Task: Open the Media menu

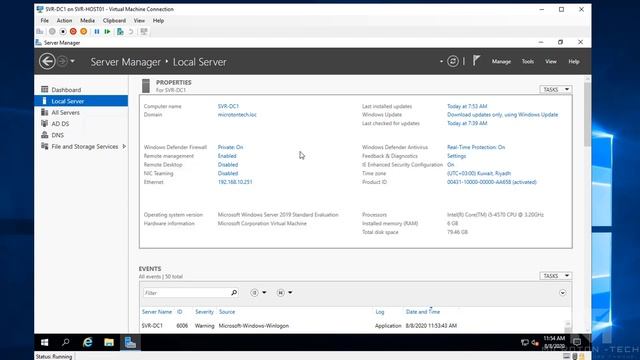Action: (87, 20)
